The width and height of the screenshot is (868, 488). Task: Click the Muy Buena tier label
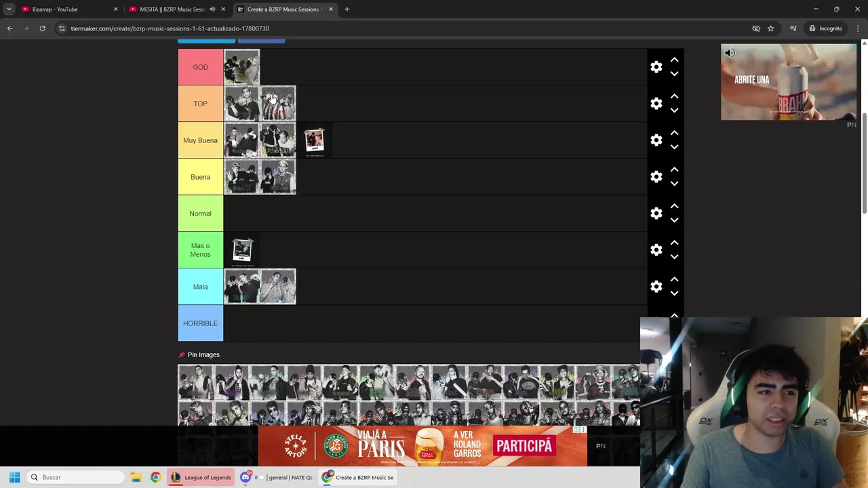pyautogui.click(x=200, y=140)
